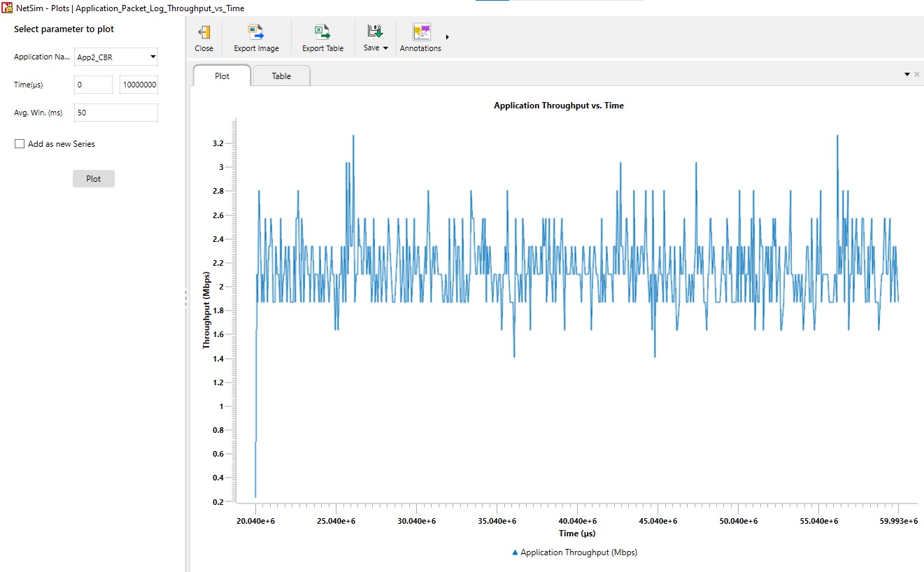Open the Application Name dropdown
The height and width of the screenshot is (572, 924).
(116, 57)
